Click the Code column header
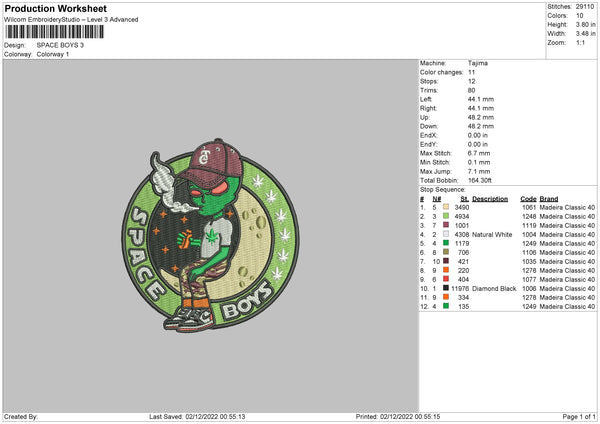This screenshot has width=600, height=424. (x=528, y=199)
